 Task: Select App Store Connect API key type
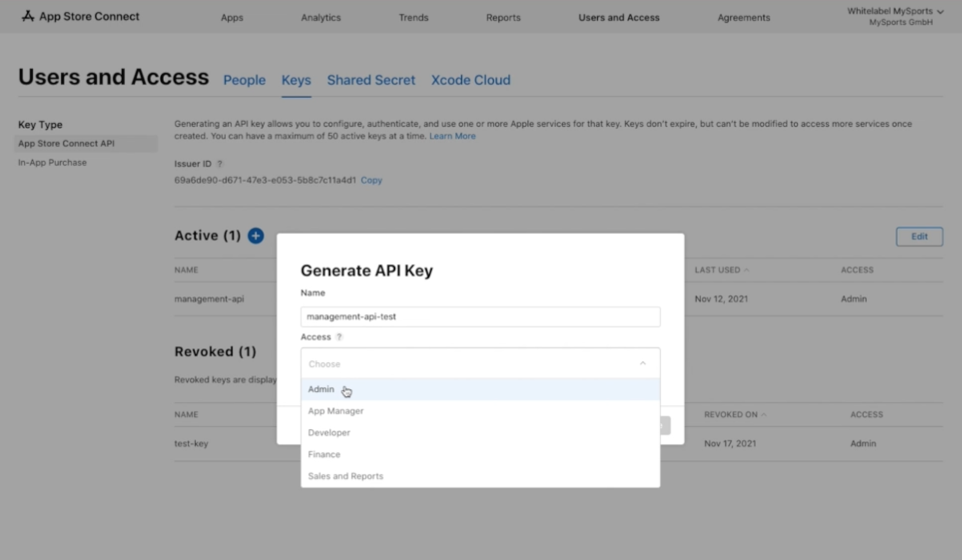pos(86,144)
